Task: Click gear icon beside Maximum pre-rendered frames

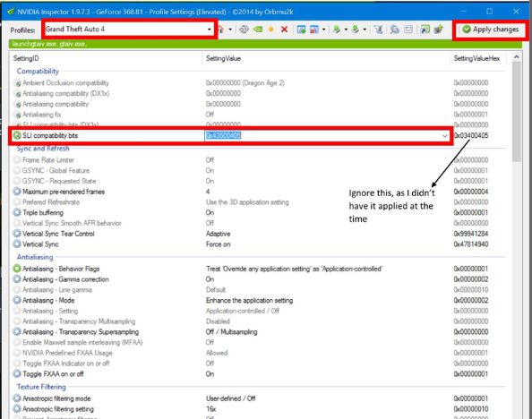Action: click(x=17, y=192)
